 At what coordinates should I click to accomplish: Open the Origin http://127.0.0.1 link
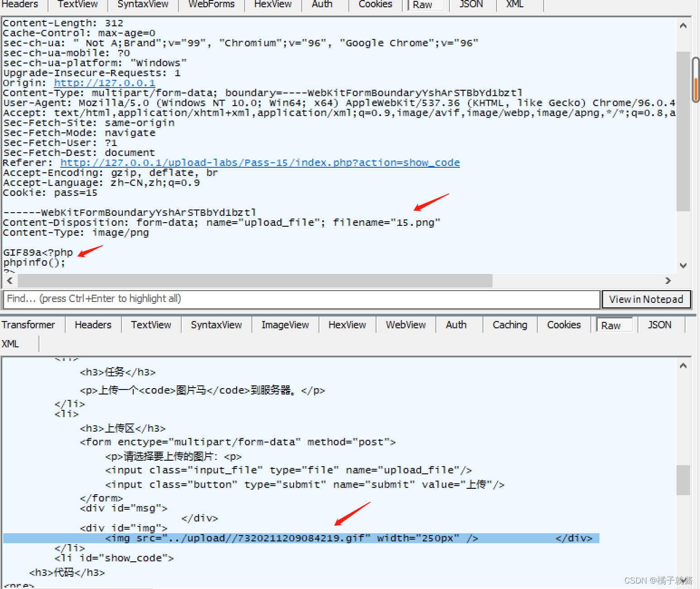tap(105, 83)
